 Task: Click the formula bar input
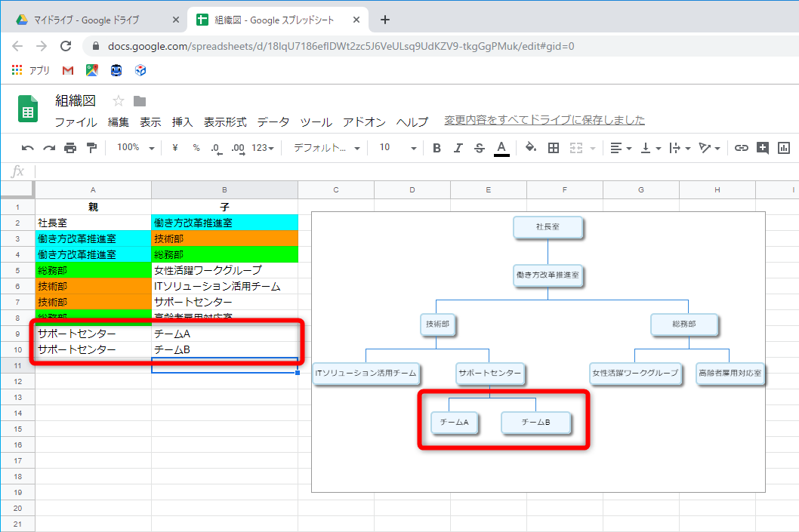tap(417, 171)
